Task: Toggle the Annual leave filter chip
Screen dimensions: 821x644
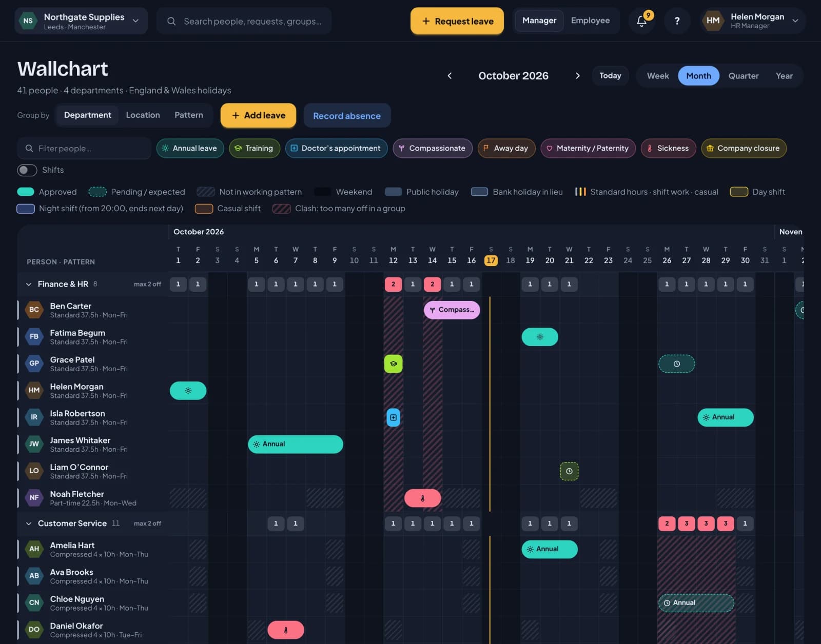Action: [x=190, y=148]
